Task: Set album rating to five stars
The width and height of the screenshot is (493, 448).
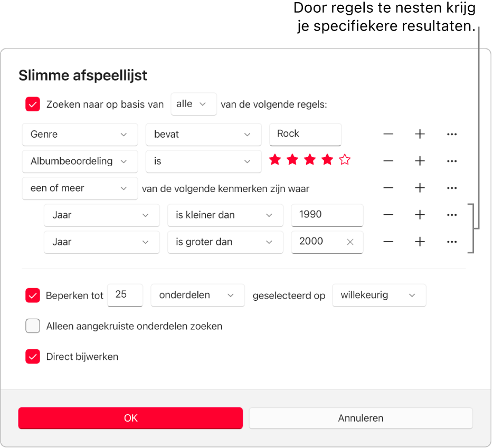Action: point(344,159)
